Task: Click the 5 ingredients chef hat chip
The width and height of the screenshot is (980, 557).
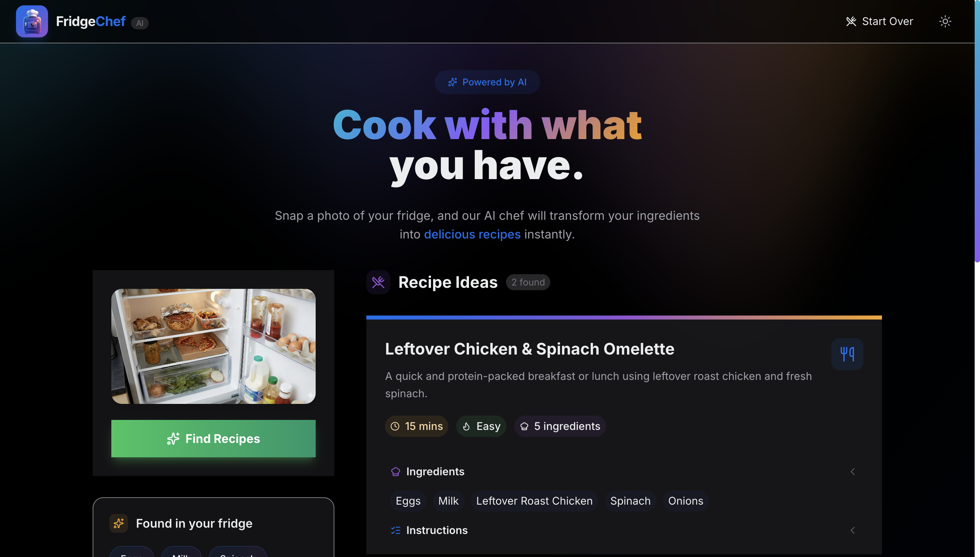Action: click(x=560, y=426)
